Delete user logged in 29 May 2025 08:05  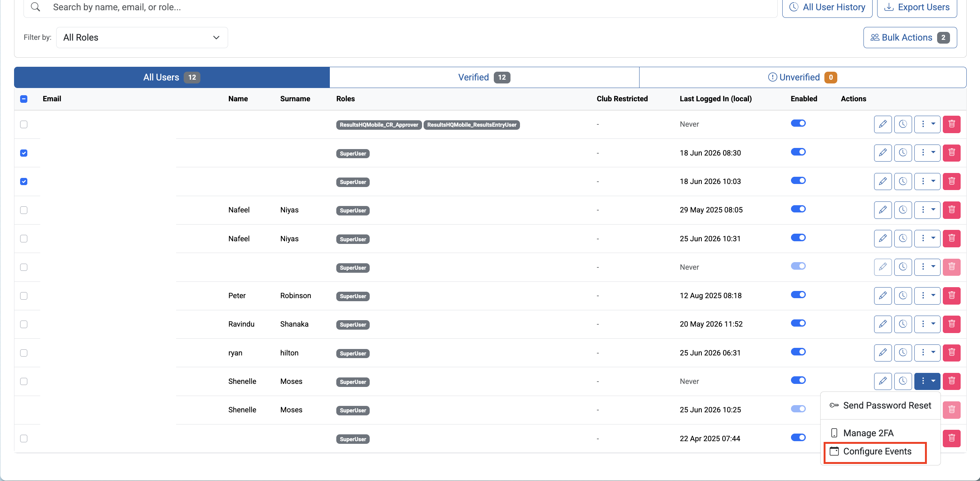pyautogui.click(x=952, y=210)
